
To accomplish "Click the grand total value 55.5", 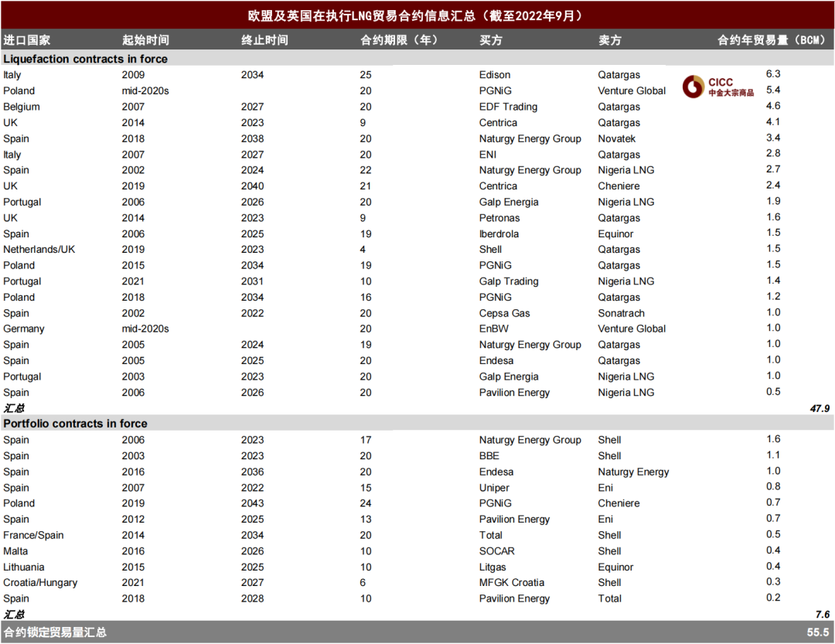I will pos(818,632).
